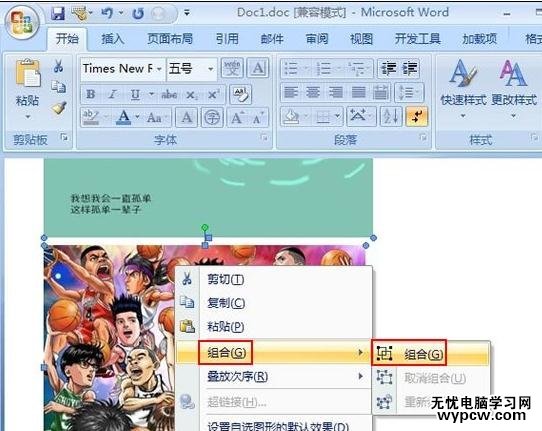The image size is (542, 431).
Task: Toggle Italic formatting
Action: coord(112,94)
